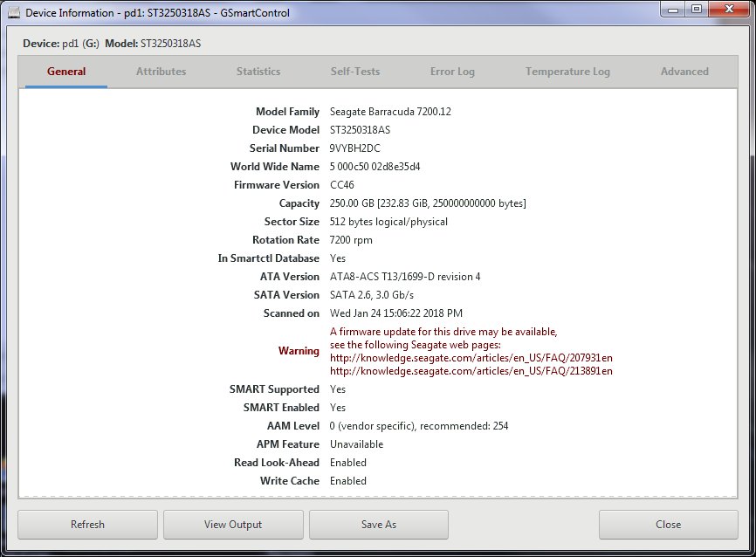
Task: Click the red Warning label
Action: pyautogui.click(x=299, y=351)
